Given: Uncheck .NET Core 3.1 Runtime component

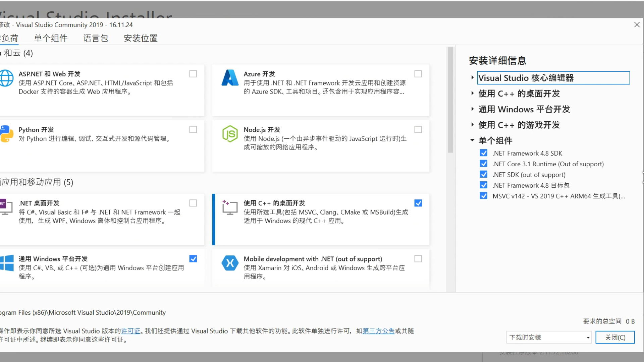Looking at the screenshot, I should coord(484,164).
